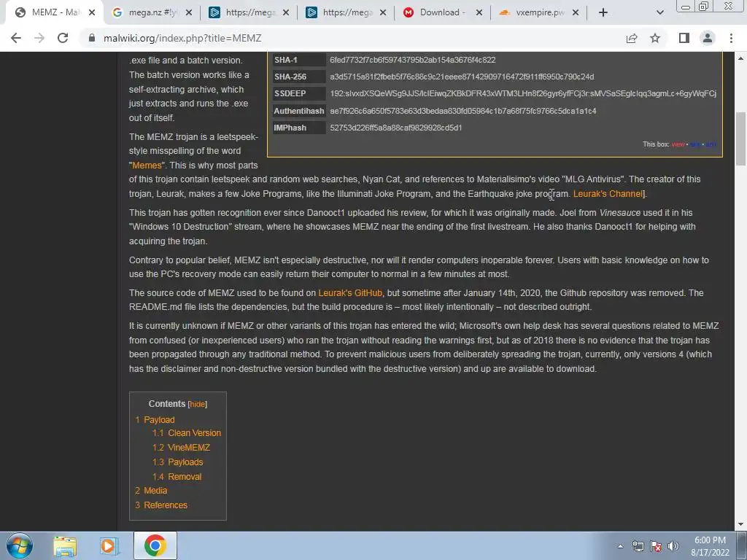Open the browser side panel

[x=684, y=38]
